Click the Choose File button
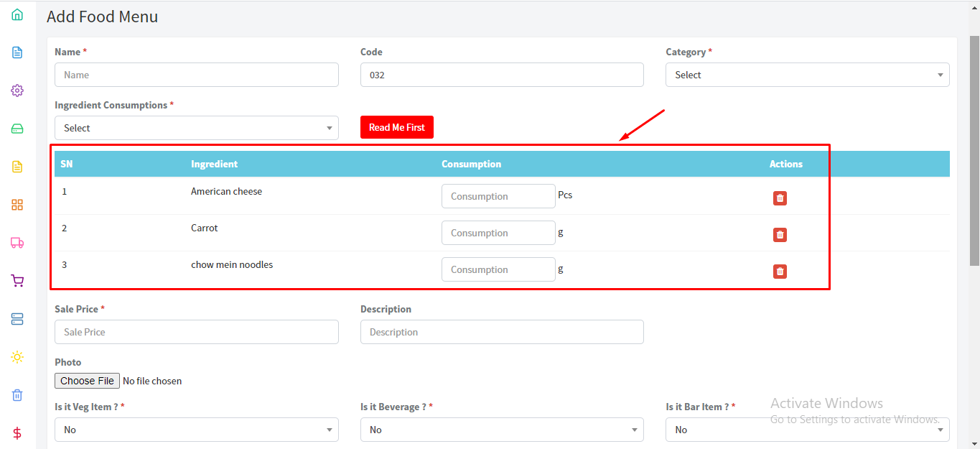The height and width of the screenshot is (449, 980). pos(87,381)
